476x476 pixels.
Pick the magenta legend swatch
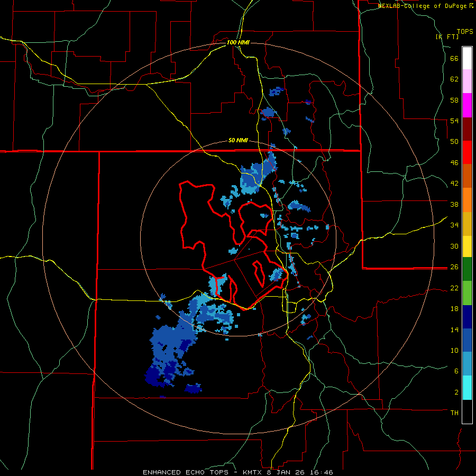467,105
